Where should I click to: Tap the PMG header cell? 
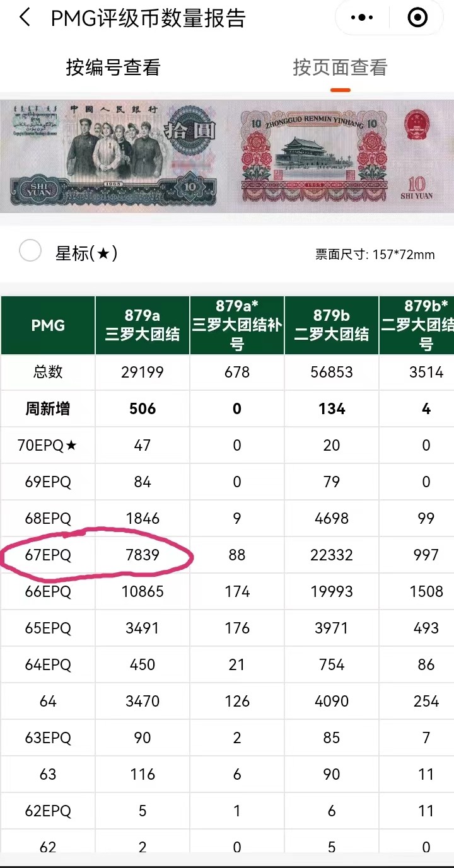tap(48, 325)
